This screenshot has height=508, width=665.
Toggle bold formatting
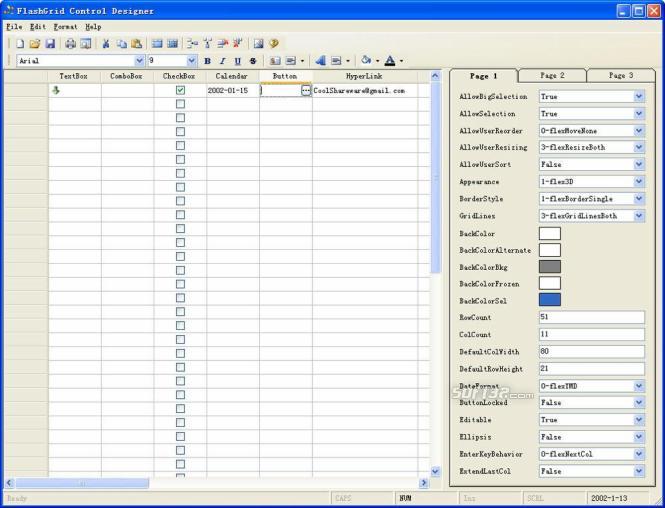(x=207, y=61)
